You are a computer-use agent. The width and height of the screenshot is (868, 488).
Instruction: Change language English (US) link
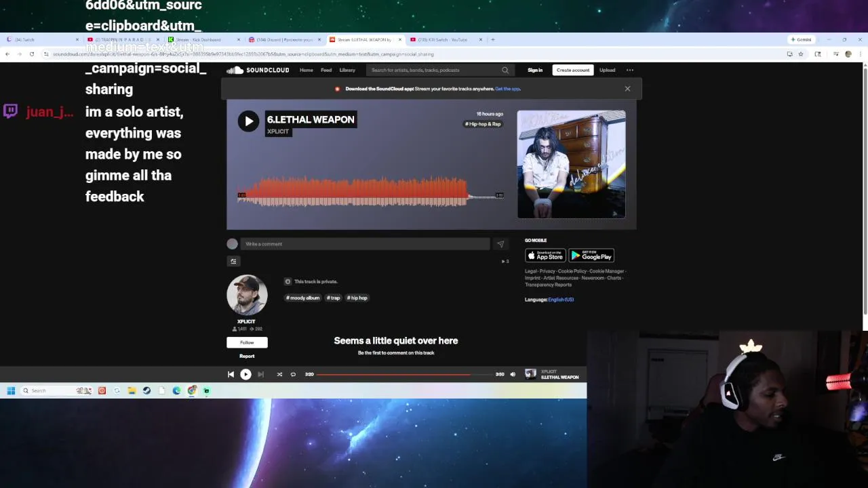coord(561,300)
